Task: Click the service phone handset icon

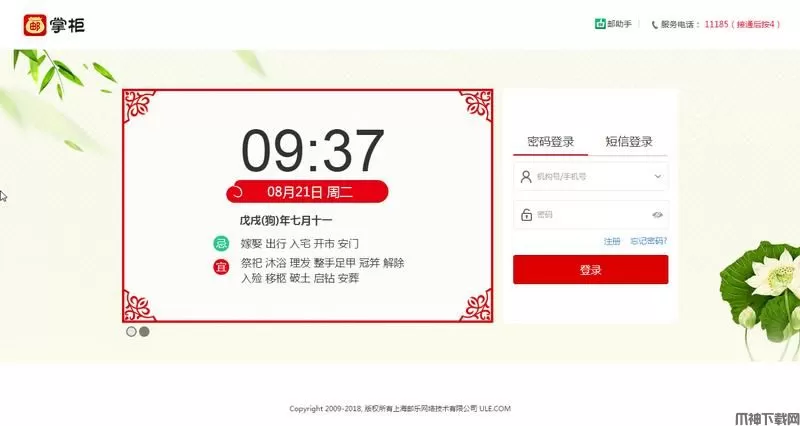Action: 655,24
